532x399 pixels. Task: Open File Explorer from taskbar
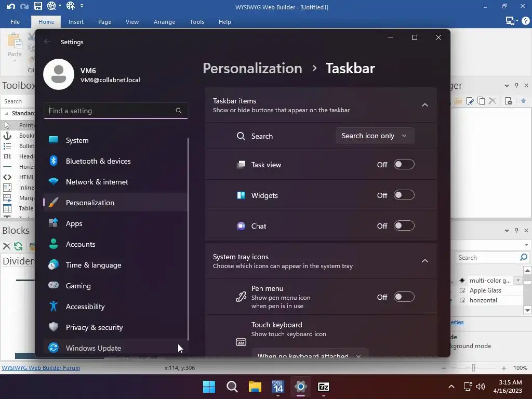tap(255, 387)
